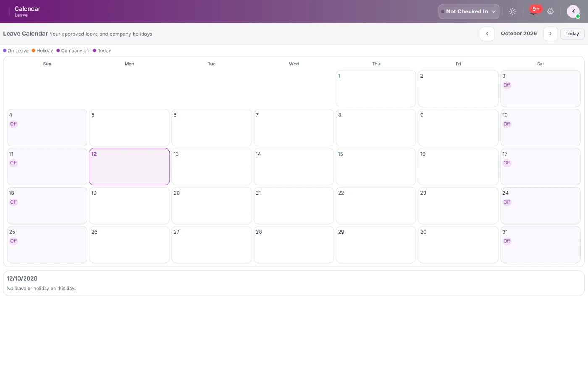Select October 15 day cell

[x=376, y=167]
